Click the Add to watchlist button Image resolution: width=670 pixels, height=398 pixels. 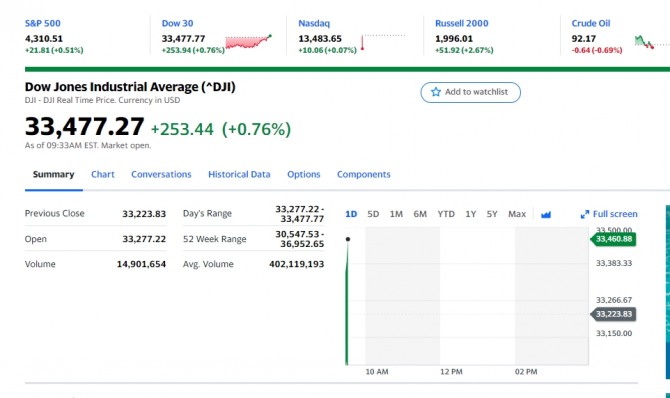point(470,92)
